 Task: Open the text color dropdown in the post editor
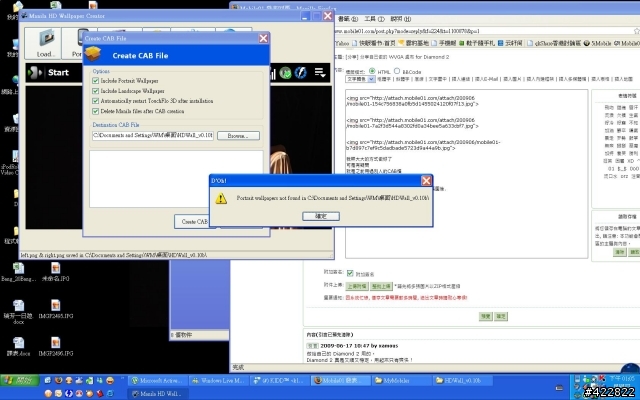point(360,79)
